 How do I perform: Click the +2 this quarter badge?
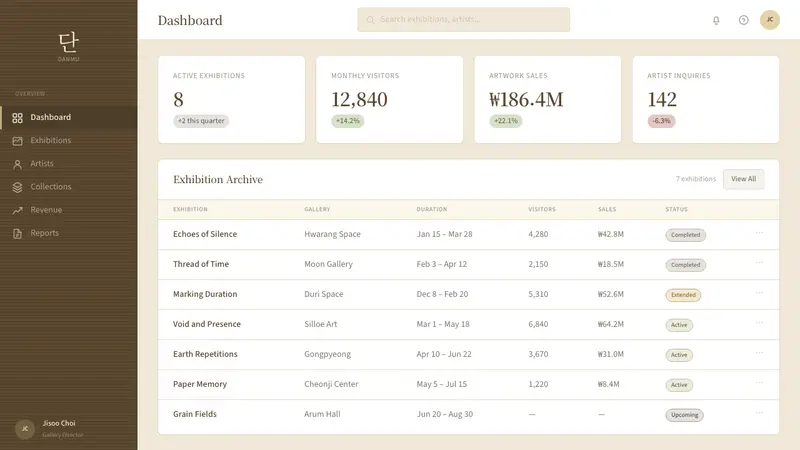pos(201,121)
